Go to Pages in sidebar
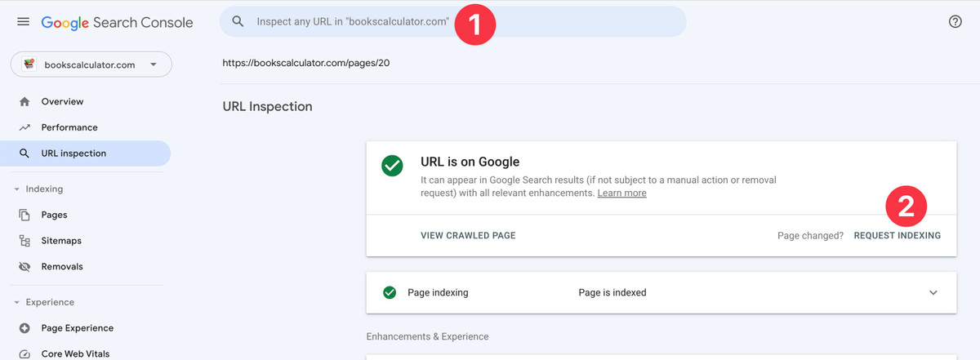 [x=54, y=215]
